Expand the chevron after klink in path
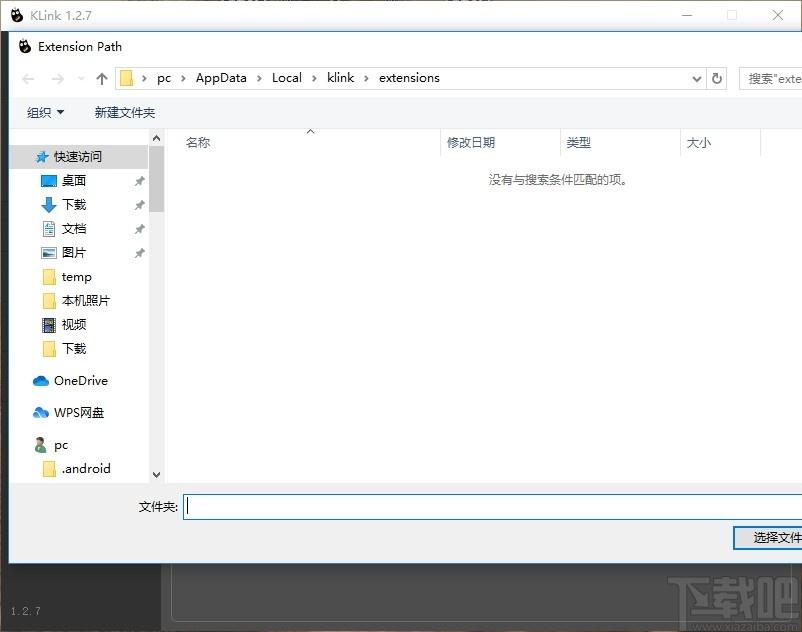This screenshot has width=802, height=632. point(366,79)
